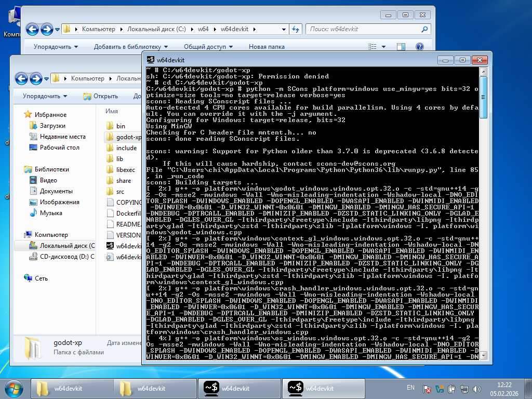Switch to last w64devkit terminal taskbar button
The width and height of the screenshot is (532, 399).
(323, 389)
